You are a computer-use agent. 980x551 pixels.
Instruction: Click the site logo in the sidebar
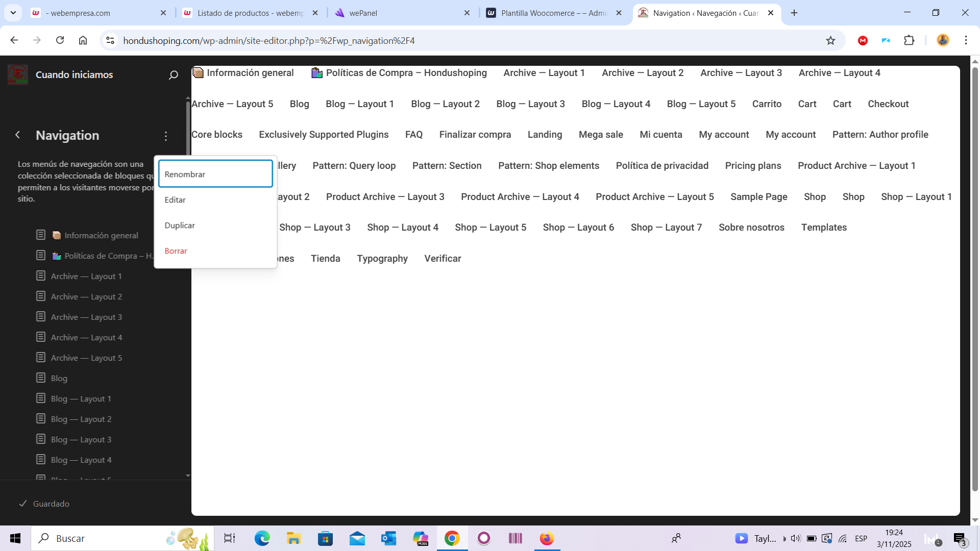point(18,75)
